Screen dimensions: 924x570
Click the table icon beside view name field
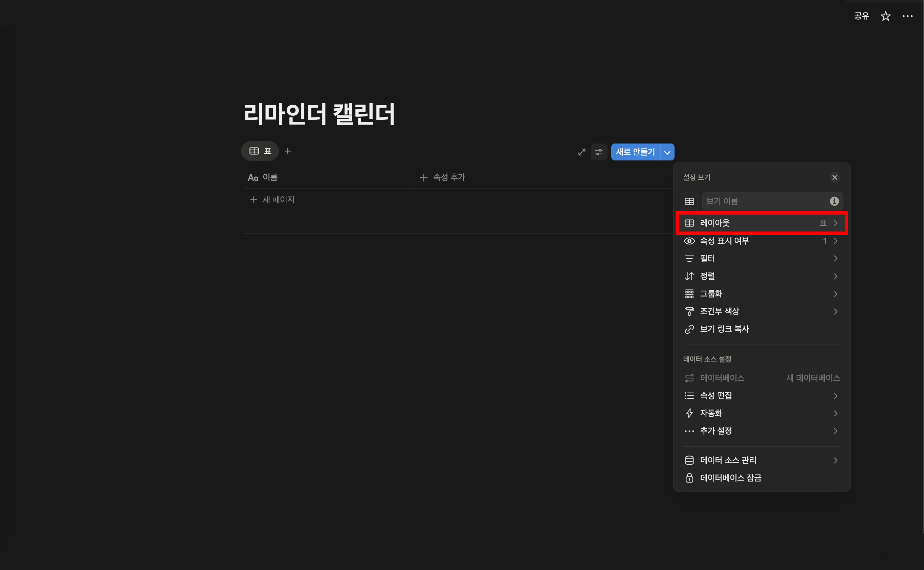[689, 201]
